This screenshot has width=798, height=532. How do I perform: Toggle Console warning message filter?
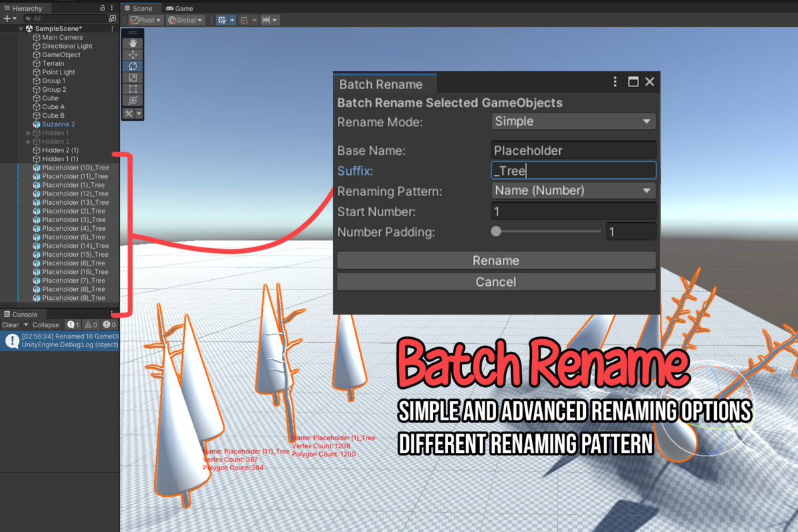point(91,325)
